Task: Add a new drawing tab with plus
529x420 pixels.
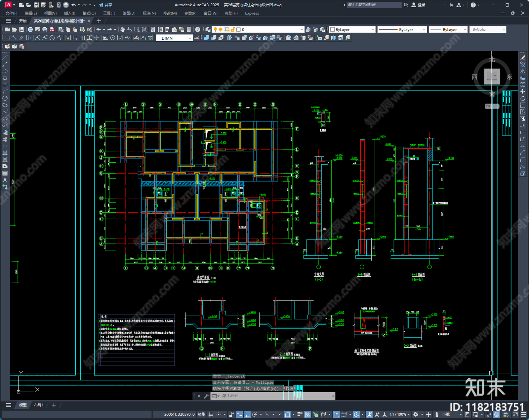Action: pos(99,21)
